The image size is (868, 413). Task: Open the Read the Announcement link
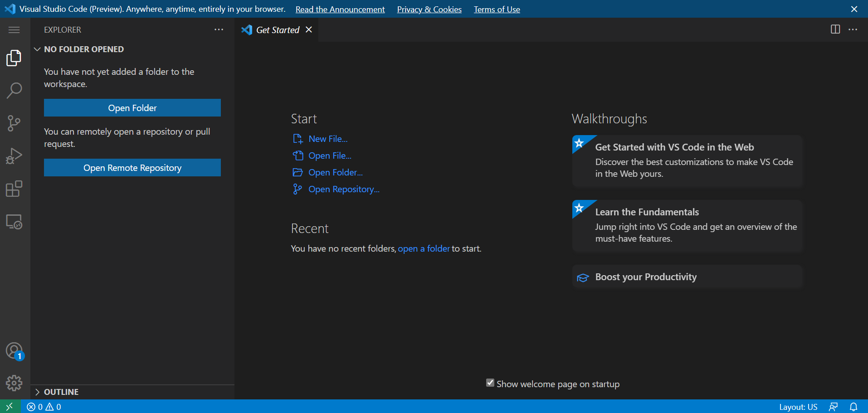[340, 10]
